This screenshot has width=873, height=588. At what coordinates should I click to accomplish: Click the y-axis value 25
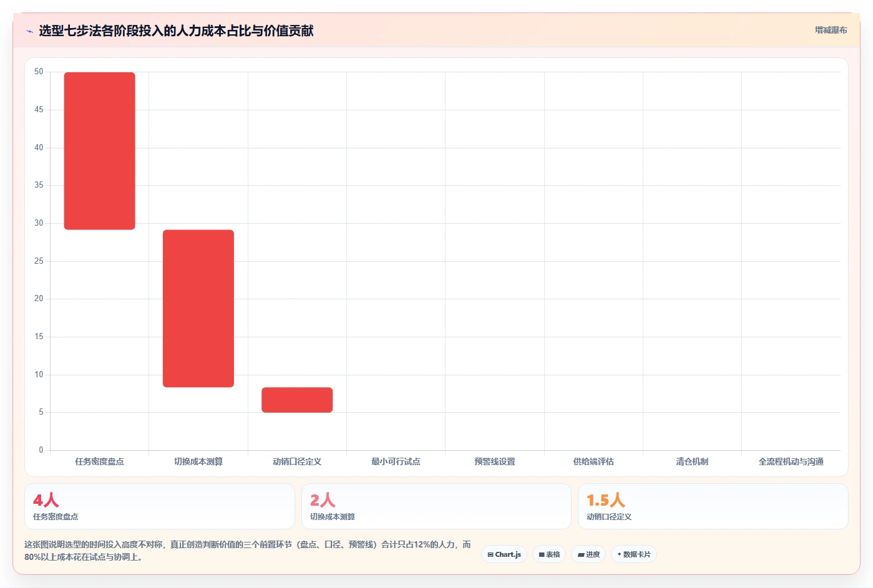(x=39, y=261)
